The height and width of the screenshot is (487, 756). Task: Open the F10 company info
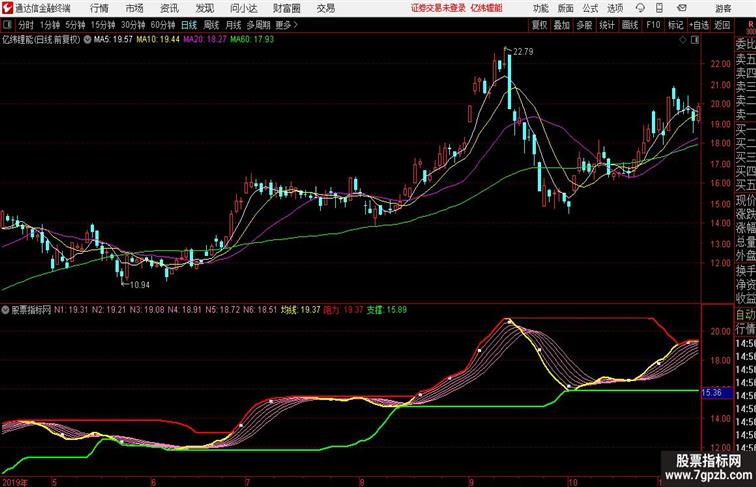point(653,25)
